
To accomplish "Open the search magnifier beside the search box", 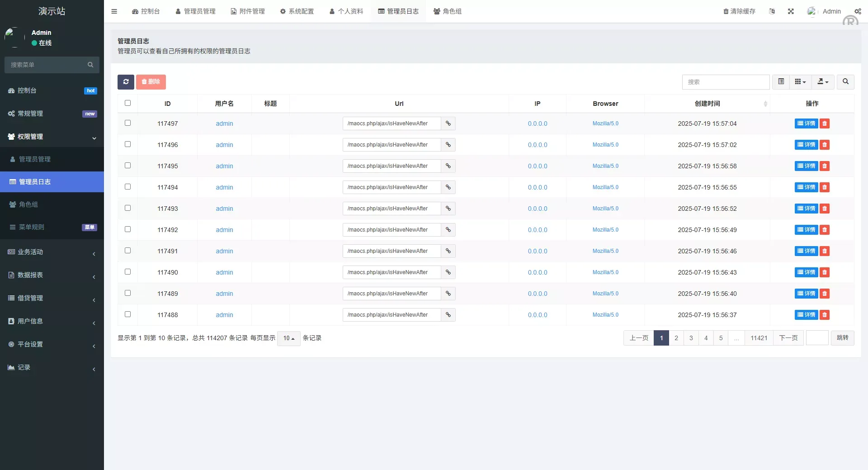I will pyautogui.click(x=845, y=82).
